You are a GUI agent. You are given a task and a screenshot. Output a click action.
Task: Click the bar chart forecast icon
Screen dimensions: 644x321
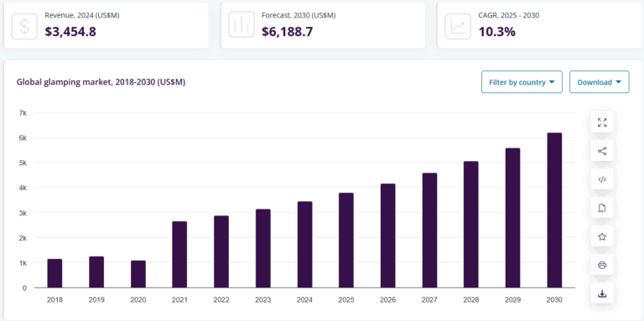click(x=241, y=26)
